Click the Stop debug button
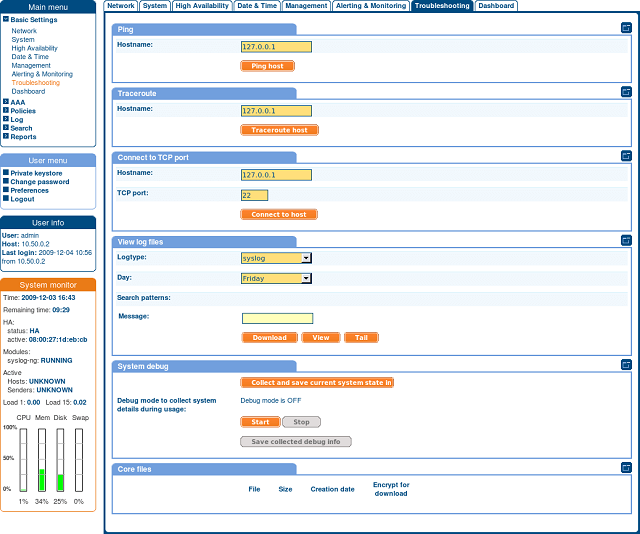 [x=301, y=422]
